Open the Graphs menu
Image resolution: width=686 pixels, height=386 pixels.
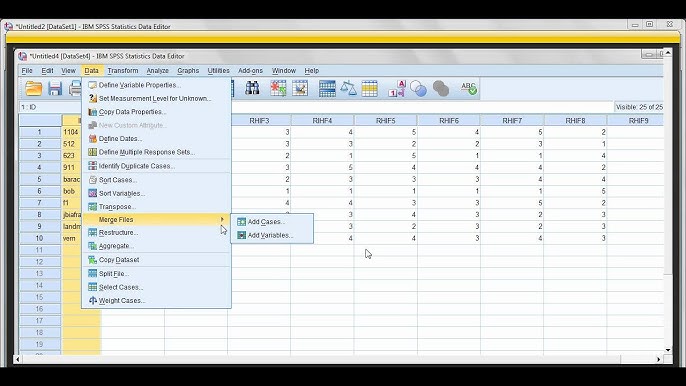pyautogui.click(x=188, y=70)
